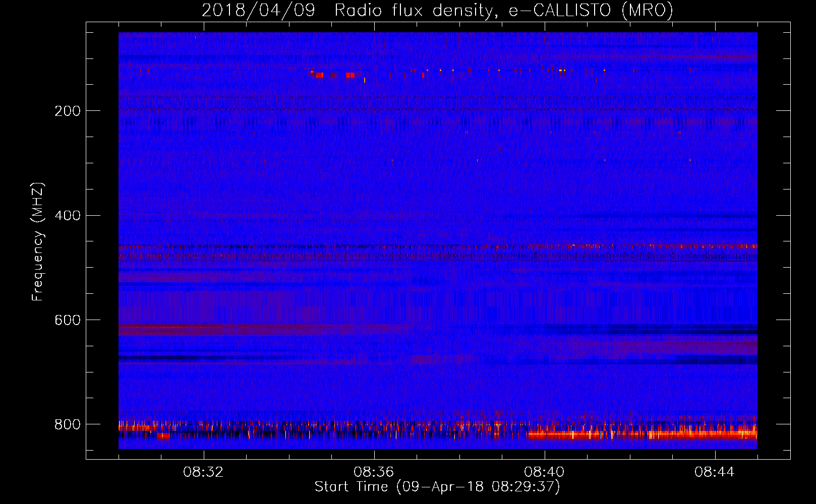
Task: Click the 08:32 time tick label
Action: (203, 472)
